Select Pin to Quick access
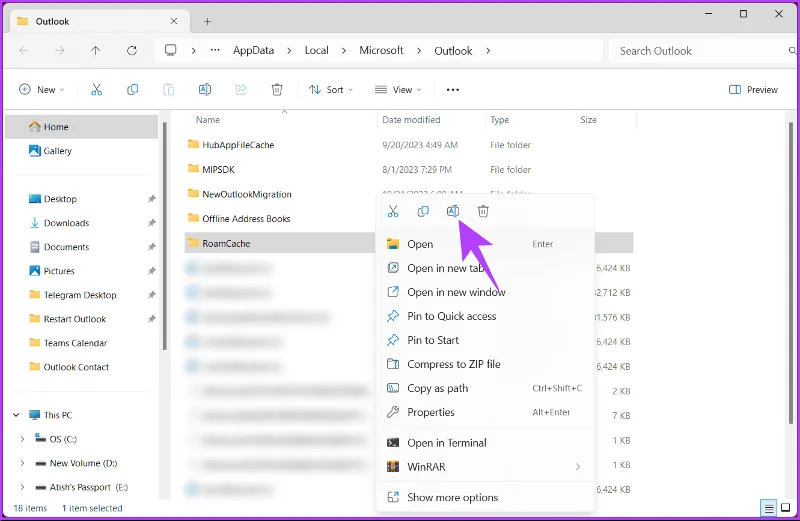 485,316
